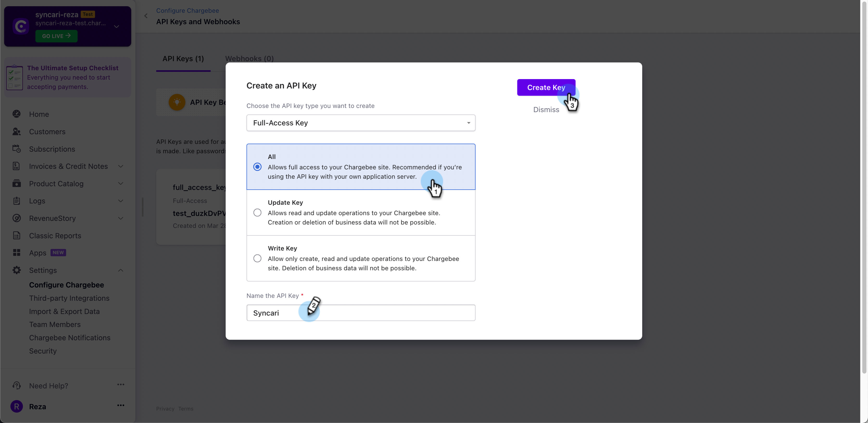Select the Write Key radio option

tap(257, 258)
